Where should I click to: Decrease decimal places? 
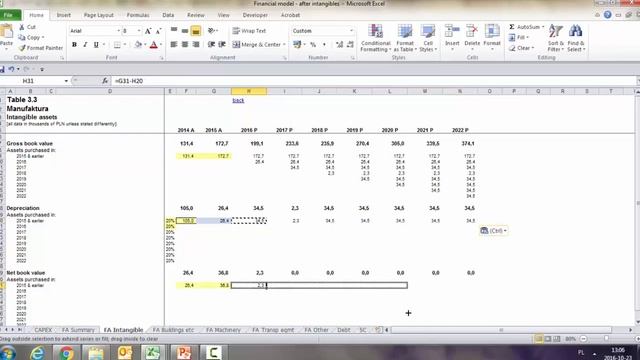pyautogui.click(x=350, y=44)
